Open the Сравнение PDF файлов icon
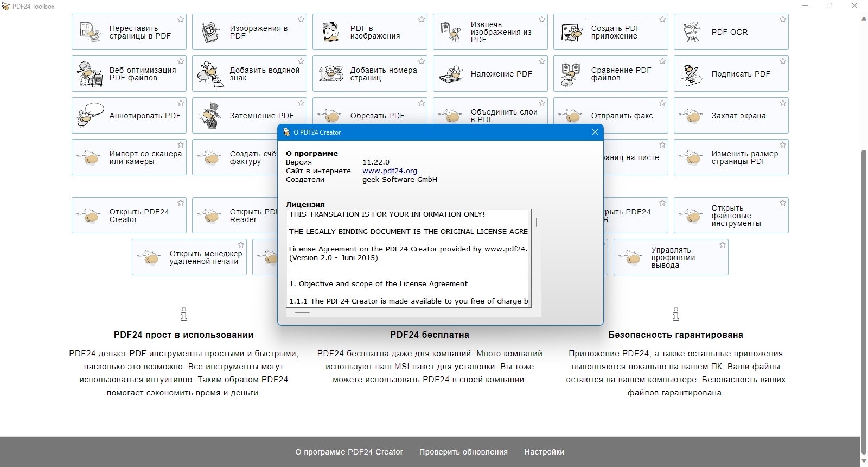The height and width of the screenshot is (467, 868). click(x=571, y=74)
